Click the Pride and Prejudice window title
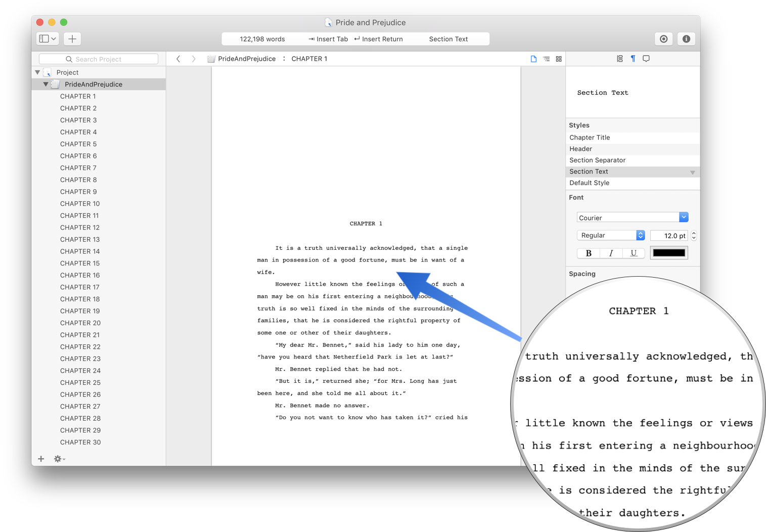 pos(371,22)
